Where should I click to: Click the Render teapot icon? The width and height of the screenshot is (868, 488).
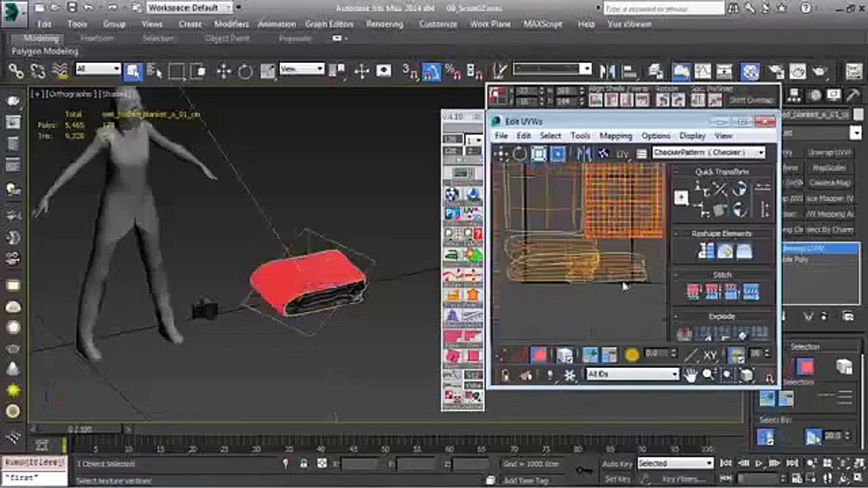pyautogui.click(x=820, y=70)
